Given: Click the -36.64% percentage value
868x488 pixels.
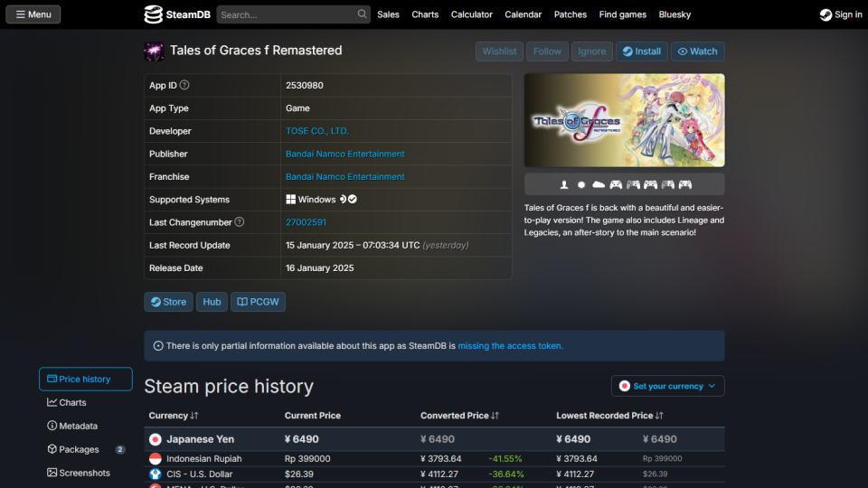Looking at the screenshot, I should (x=506, y=474).
